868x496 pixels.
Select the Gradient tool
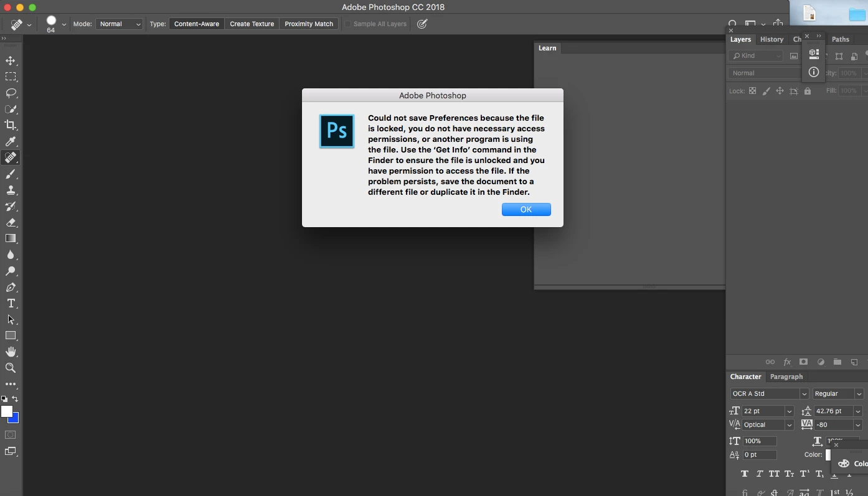11,239
